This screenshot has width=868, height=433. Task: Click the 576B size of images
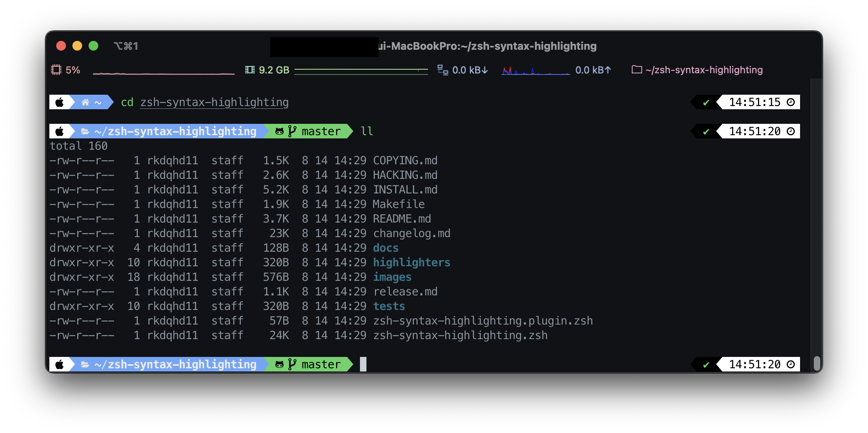click(x=276, y=277)
